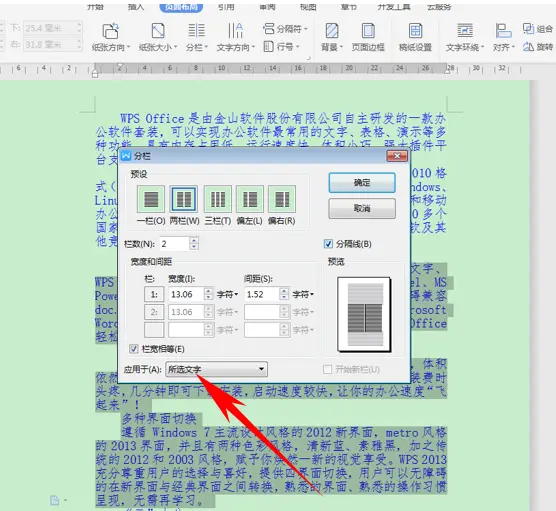
Task: Open the apply-to (应用于) dropdown
Action: pyautogui.click(x=216, y=369)
